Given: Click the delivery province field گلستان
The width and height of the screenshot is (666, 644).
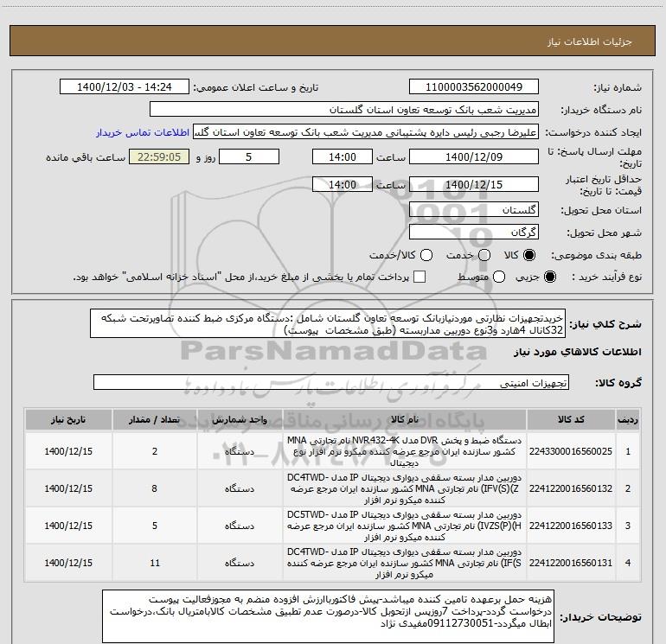Looking at the screenshot, I should point(474,210).
